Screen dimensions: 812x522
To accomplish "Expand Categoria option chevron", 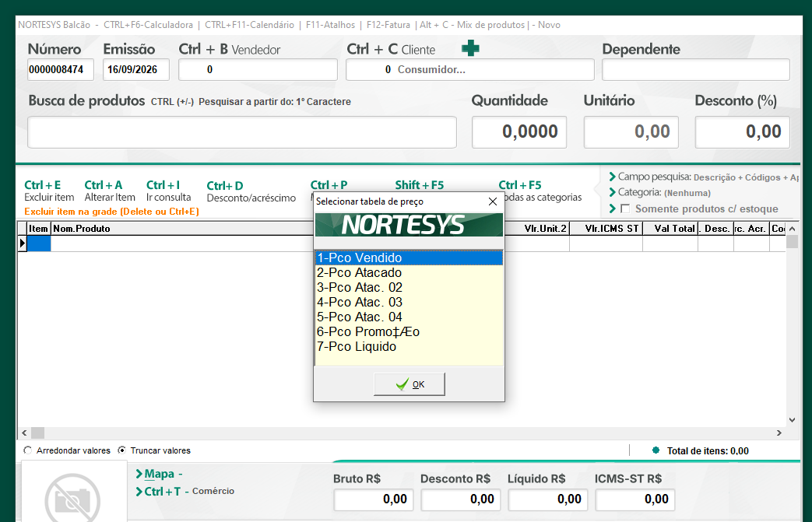I will pyautogui.click(x=612, y=192).
